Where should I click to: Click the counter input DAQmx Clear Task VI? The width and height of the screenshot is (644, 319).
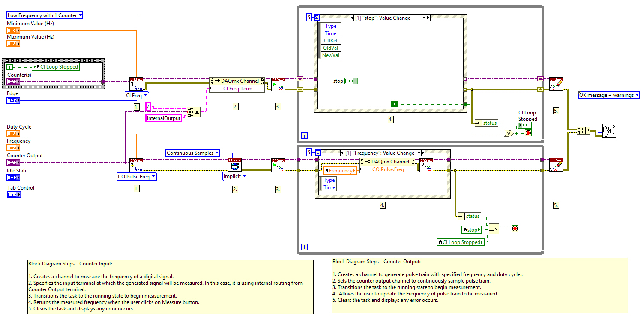click(x=556, y=84)
